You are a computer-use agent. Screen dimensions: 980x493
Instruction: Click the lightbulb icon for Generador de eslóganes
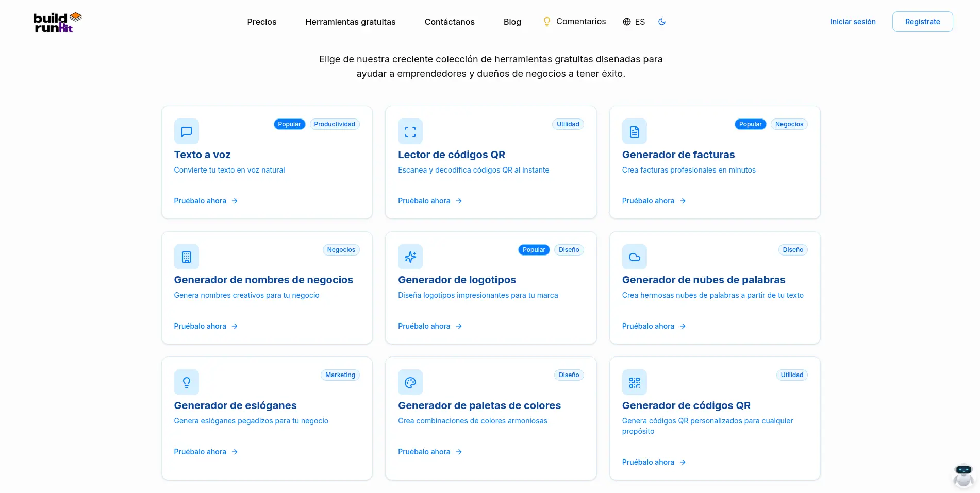pyautogui.click(x=186, y=382)
